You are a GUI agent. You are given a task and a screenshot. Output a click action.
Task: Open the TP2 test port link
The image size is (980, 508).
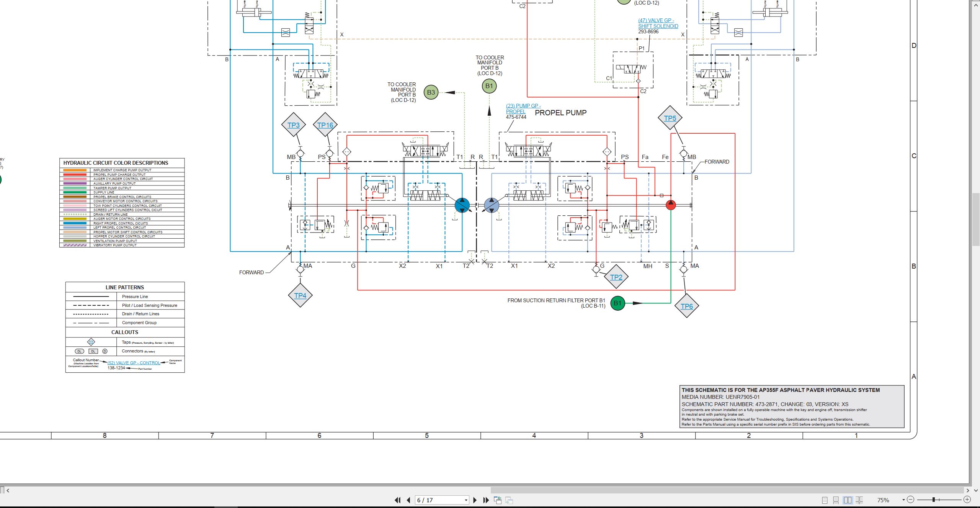click(x=616, y=277)
